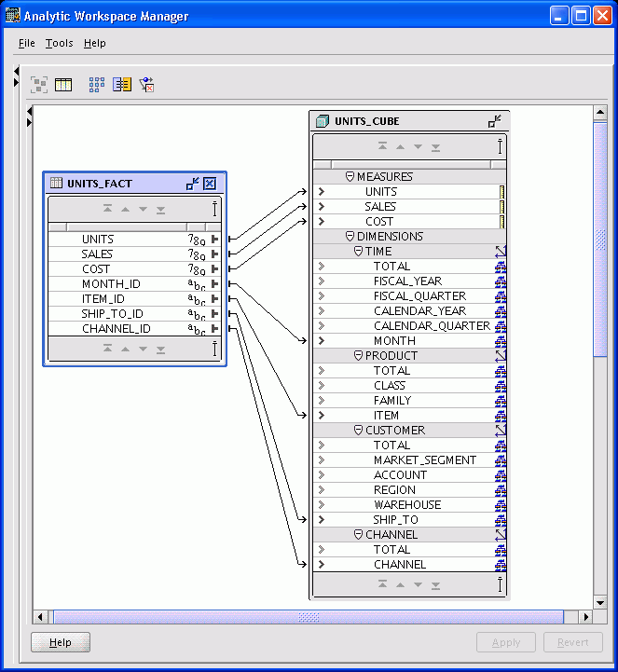Minimize the UNITS_FACT table panel
This screenshot has width=618, height=672.
point(192,184)
